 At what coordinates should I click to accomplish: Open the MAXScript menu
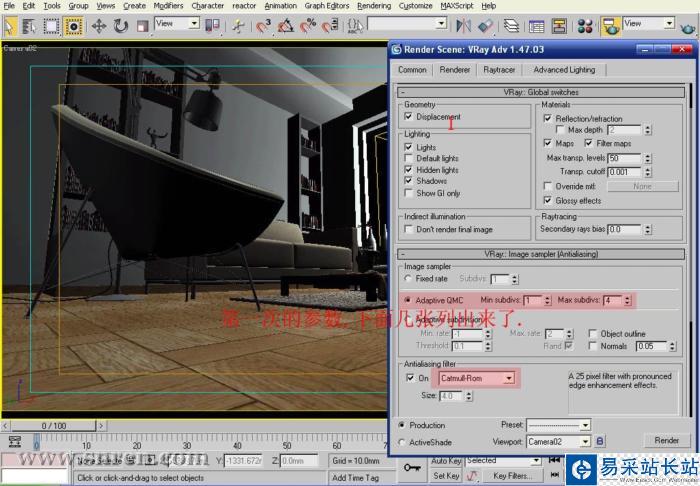457,6
